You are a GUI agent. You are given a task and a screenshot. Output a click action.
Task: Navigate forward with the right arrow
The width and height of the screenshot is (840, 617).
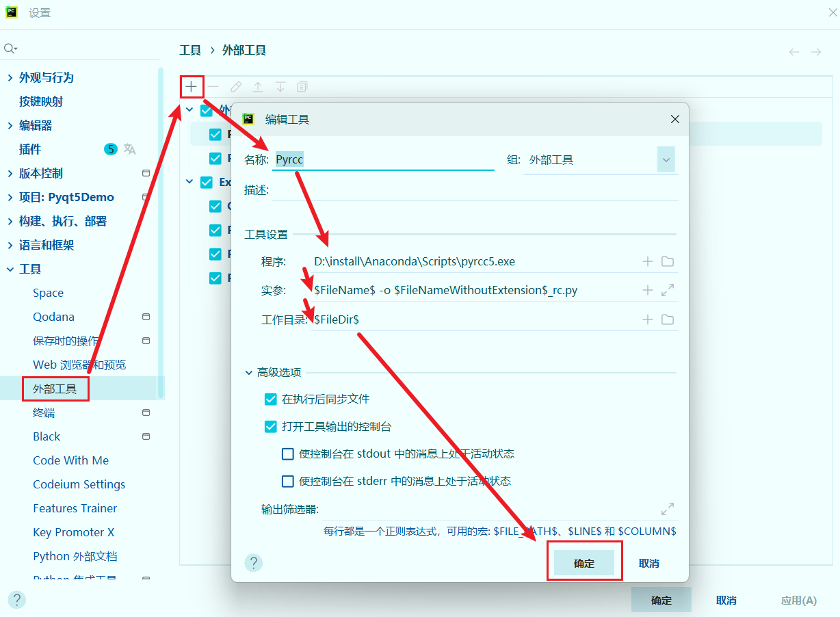[816, 52]
